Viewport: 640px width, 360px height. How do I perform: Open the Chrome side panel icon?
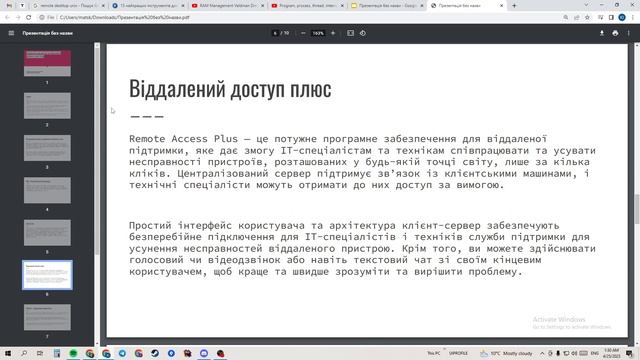611,17
